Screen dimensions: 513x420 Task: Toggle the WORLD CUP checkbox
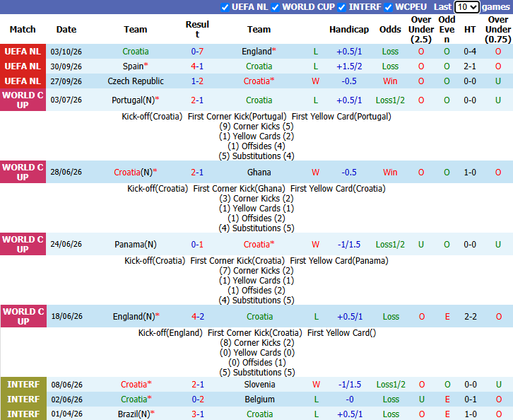click(276, 7)
